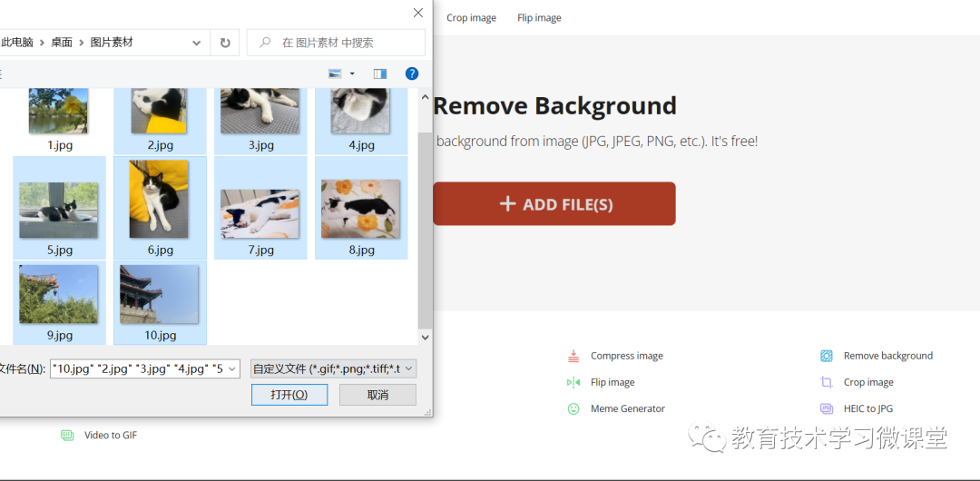980x481 pixels.
Task: Select the 9.jpg trees thumbnail
Action: 59,294
